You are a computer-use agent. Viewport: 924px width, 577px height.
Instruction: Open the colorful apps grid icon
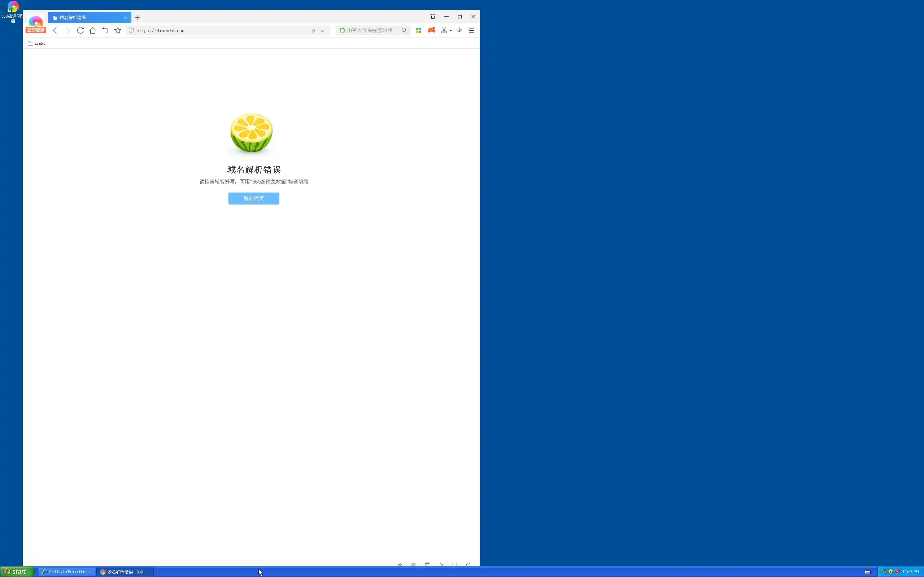[418, 31]
